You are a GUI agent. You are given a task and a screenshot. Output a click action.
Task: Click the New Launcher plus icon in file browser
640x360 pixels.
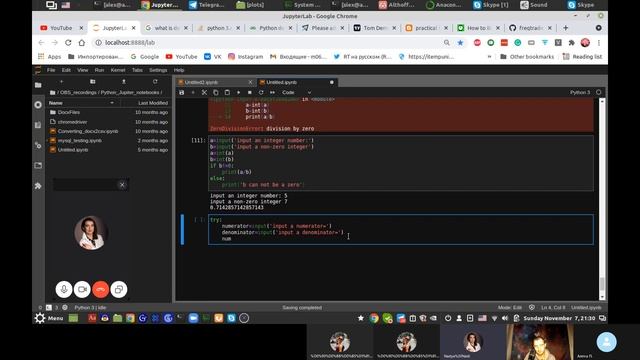point(62,82)
